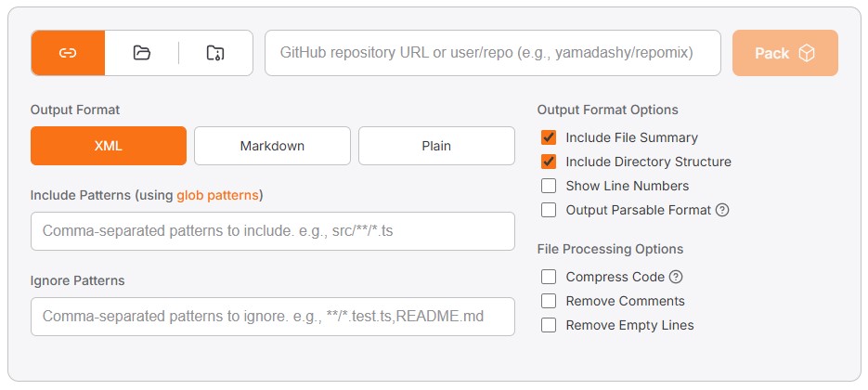Open the glob patterns link
Image resolution: width=868 pixels, height=390 pixels.
point(218,195)
